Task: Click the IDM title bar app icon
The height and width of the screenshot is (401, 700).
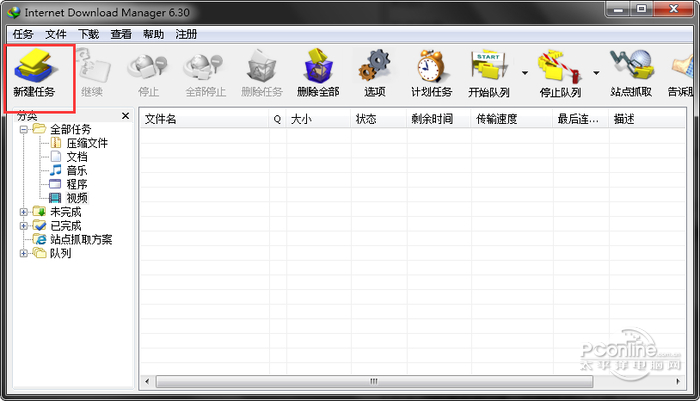Action: click(13, 12)
